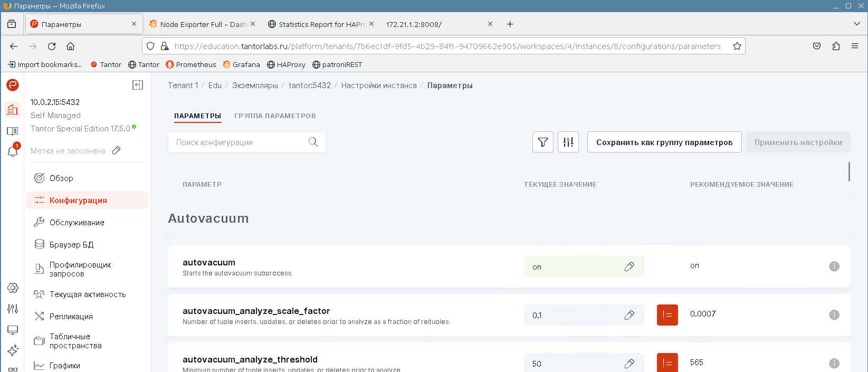The image size is (868, 372).
Task: Open the column settings sliders icon
Action: 568,142
